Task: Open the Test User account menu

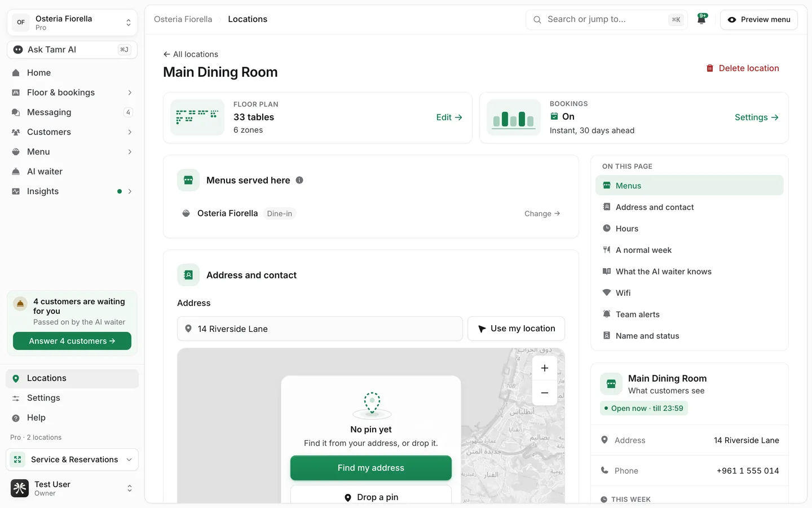Action: pos(72,488)
